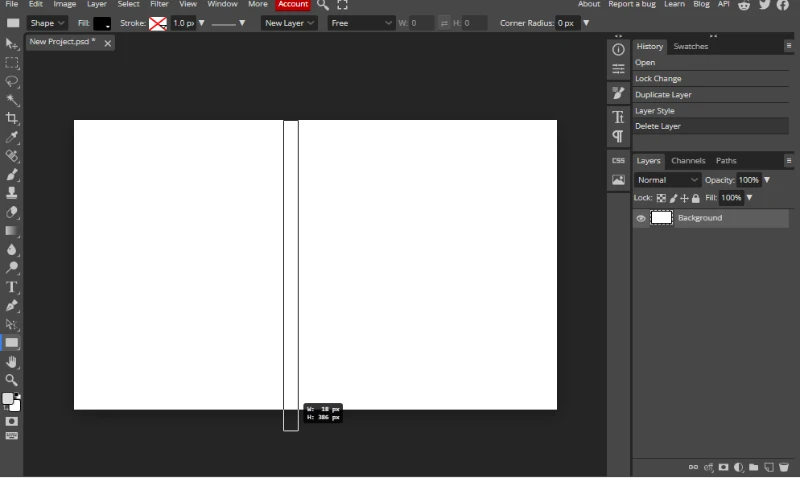
Task: Select the Move tool
Action: (x=11, y=44)
